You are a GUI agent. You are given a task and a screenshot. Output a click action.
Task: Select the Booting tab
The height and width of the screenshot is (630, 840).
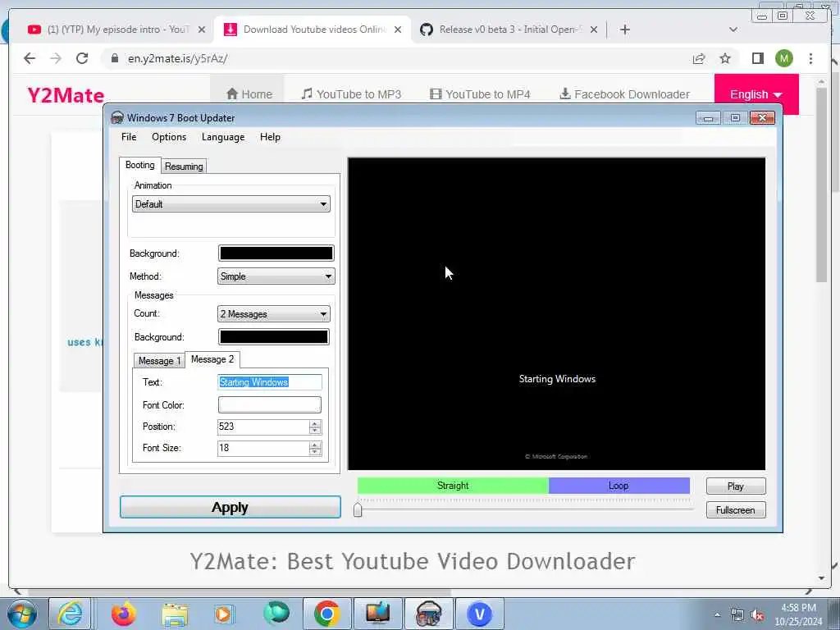[x=139, y=165]
